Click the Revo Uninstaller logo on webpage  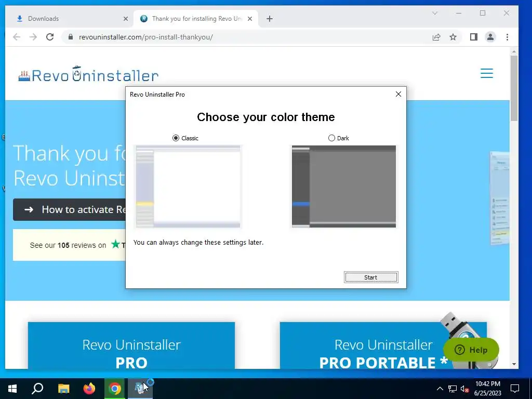click(x=88, y=74)
